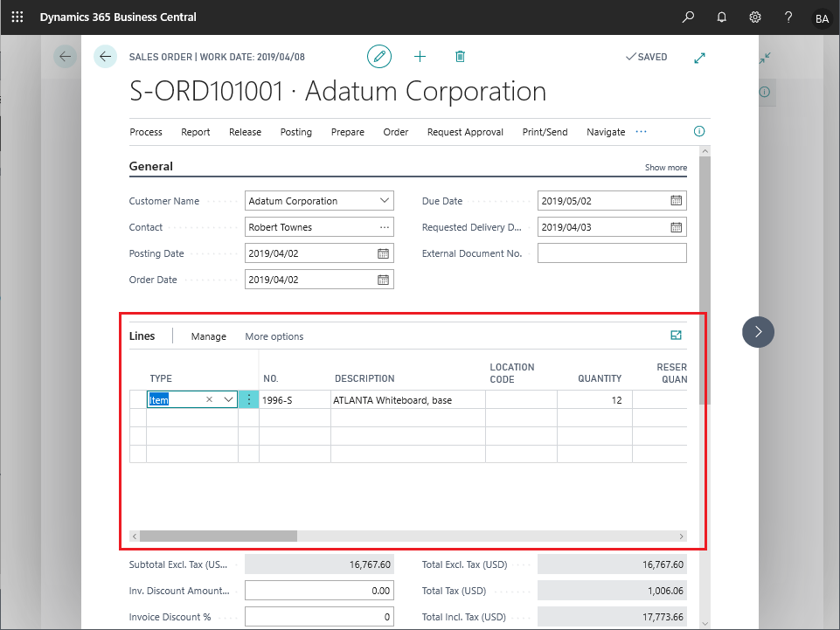Image resolution: width=840 pixels, height=630 pixels.
Task: Open the app launcher waffle menu
Action: tap(17, 17)
